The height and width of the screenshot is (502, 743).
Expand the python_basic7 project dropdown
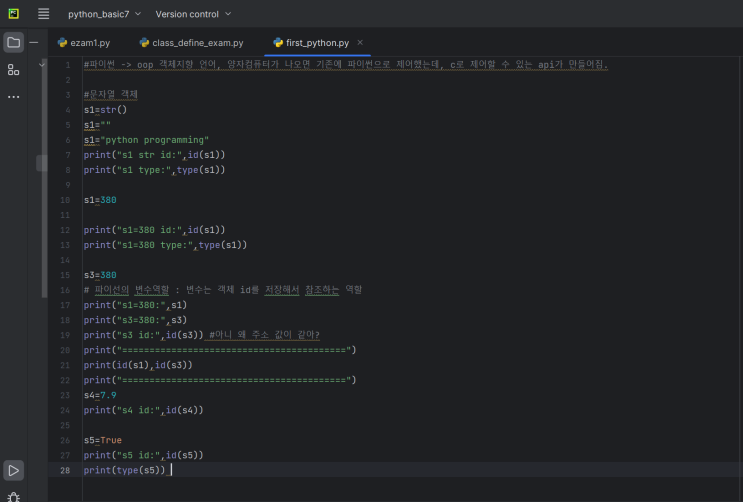[x=104, y=14]
